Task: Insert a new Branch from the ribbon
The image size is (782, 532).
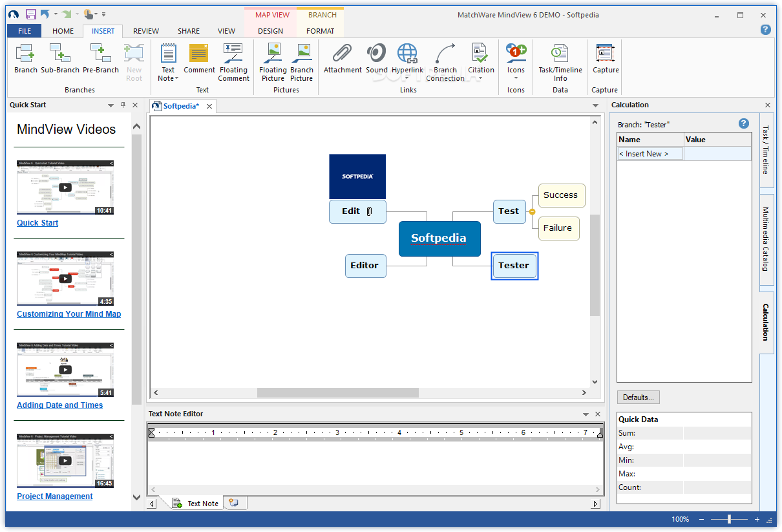Action: click(26, 59)
